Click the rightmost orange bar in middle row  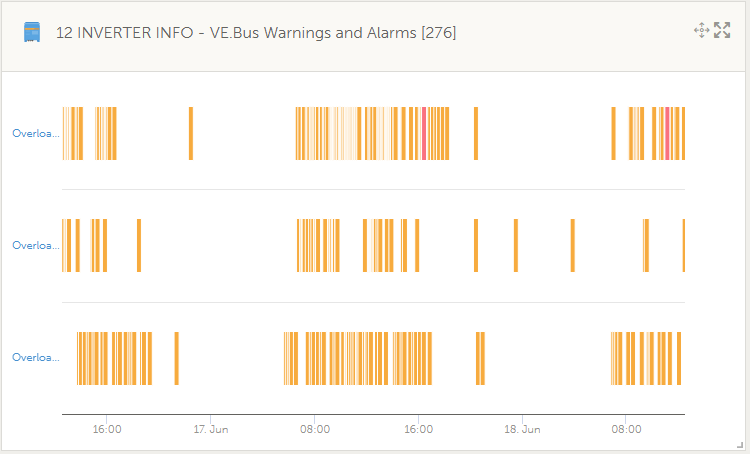click(684, 245)
